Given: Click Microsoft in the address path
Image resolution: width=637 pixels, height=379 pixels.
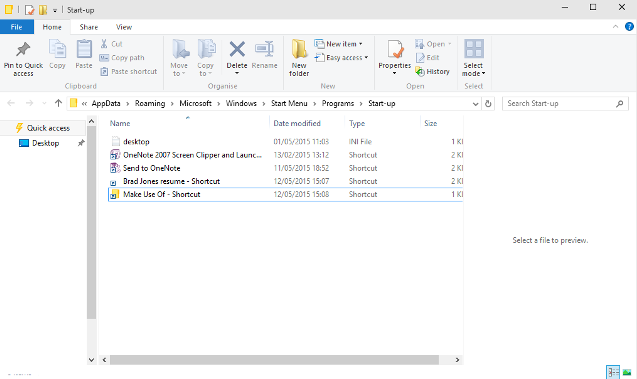Looking at the screenshot, I should tap(195, 103).
